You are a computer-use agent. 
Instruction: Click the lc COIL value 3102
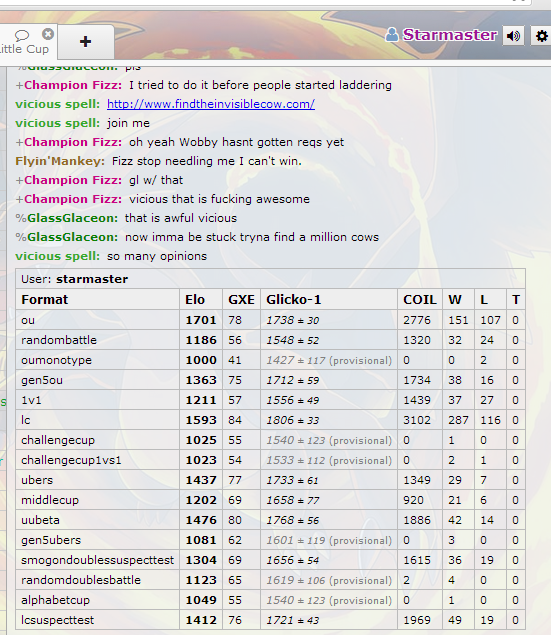tap(417, 420)
